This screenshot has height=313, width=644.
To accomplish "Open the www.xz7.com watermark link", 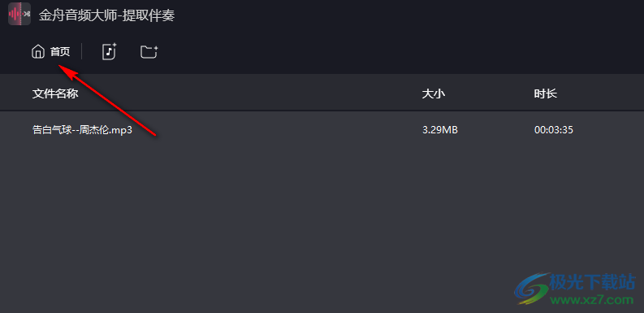I will click(592, 300).
